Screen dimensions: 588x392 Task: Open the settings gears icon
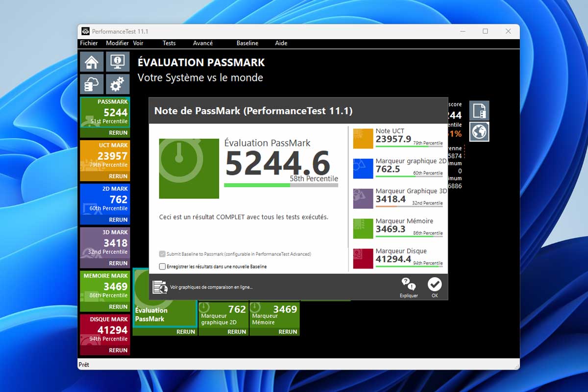click(x=118, y=84)
